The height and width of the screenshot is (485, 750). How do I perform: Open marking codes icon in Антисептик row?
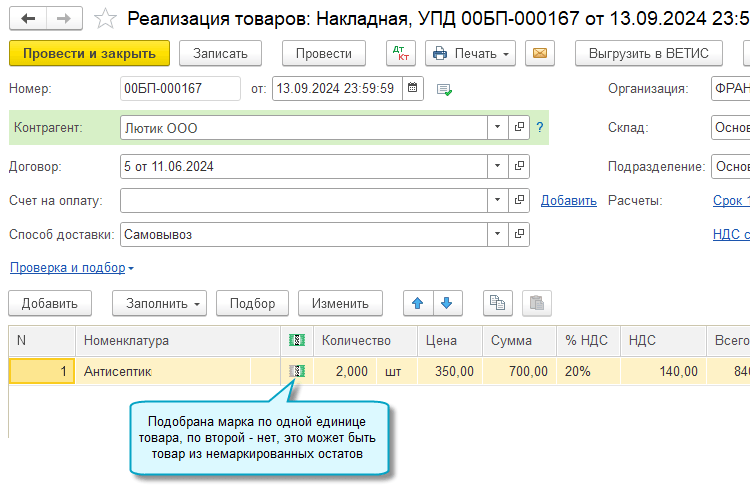[297, 371]
